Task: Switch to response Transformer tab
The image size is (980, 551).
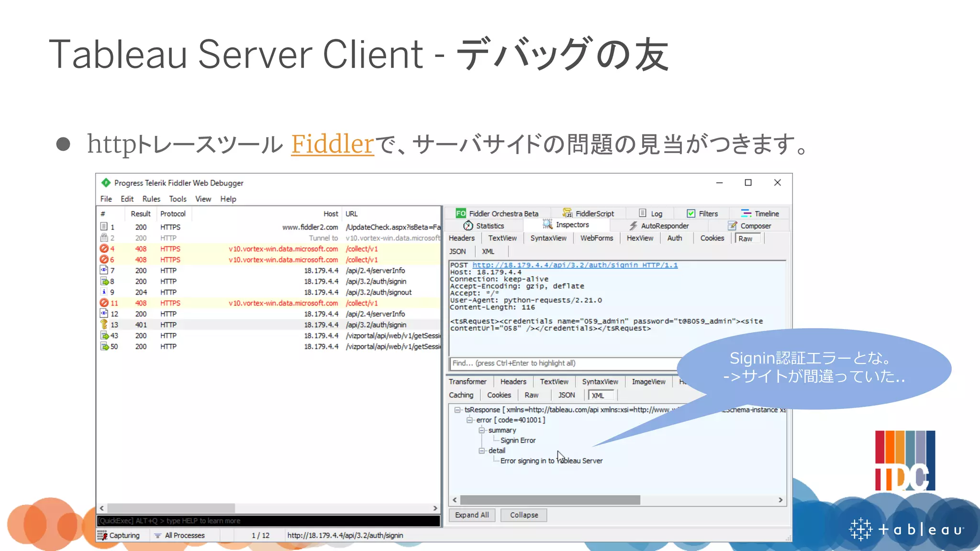Action: 468,382
